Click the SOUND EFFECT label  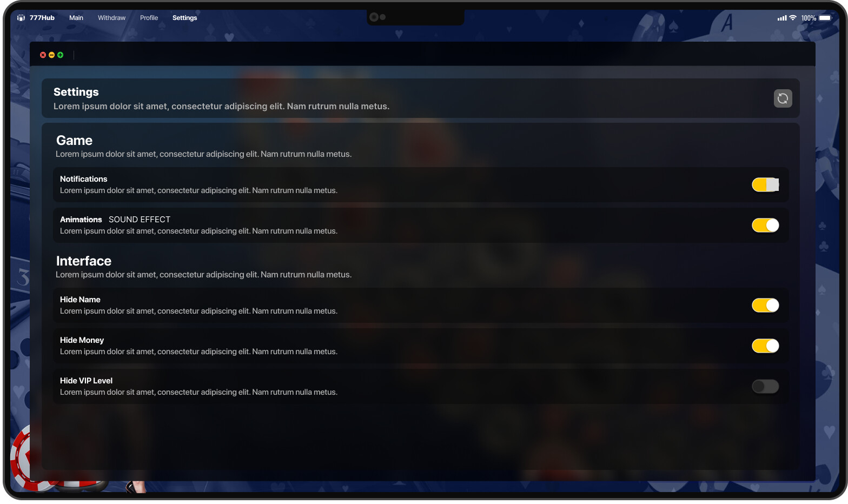point(140,220)
